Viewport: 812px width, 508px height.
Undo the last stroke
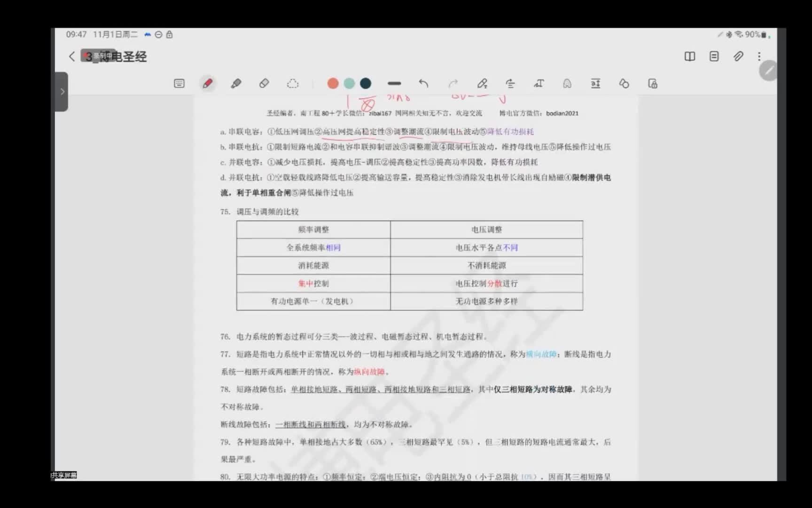(423, 84)
